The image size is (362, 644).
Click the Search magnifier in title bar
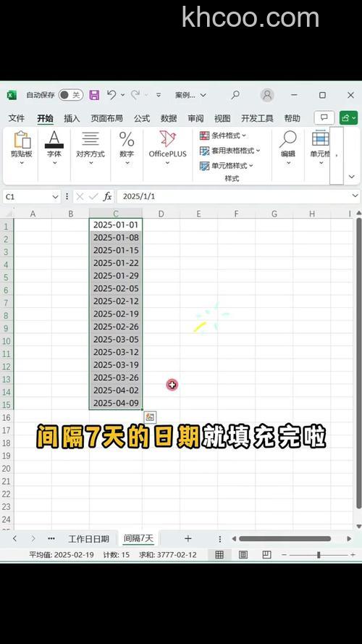pos(235,96)
